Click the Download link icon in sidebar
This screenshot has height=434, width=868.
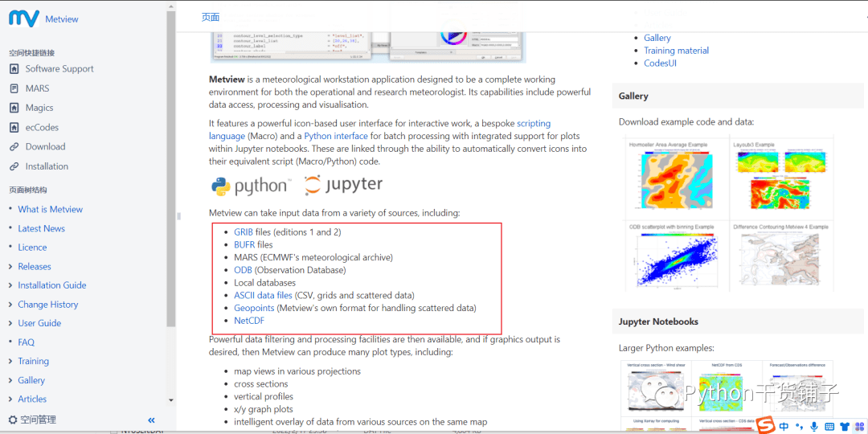pos(14,147)
